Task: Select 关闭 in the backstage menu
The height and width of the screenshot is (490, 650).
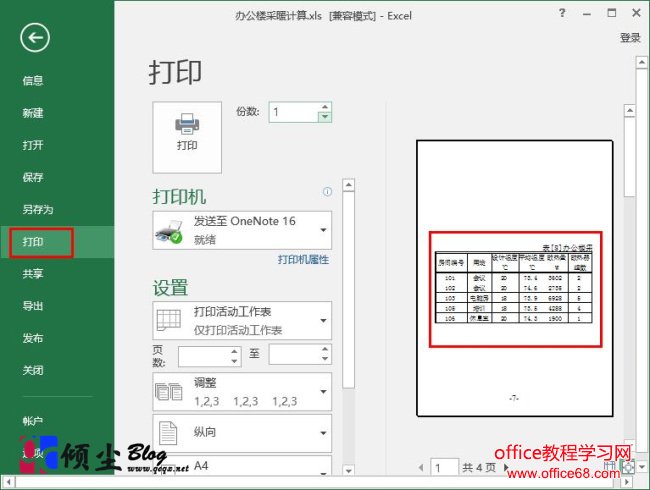Action: pos(33,370)
